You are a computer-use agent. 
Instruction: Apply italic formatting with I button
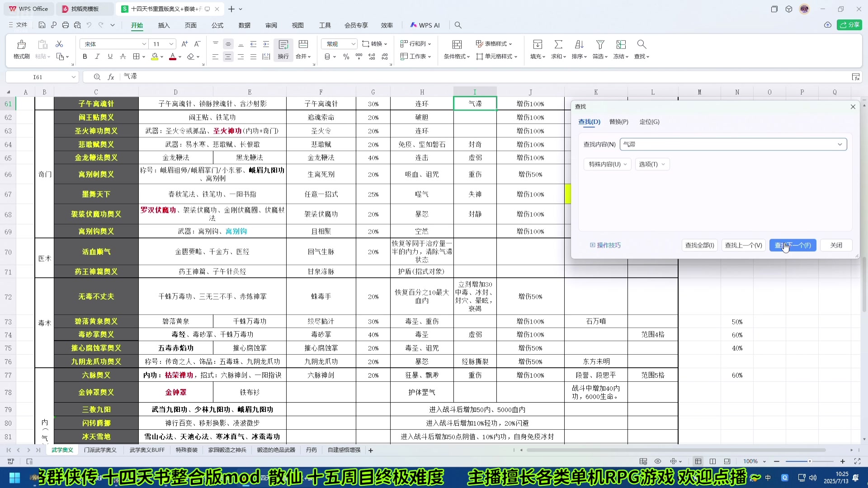[x=97, y=56]
